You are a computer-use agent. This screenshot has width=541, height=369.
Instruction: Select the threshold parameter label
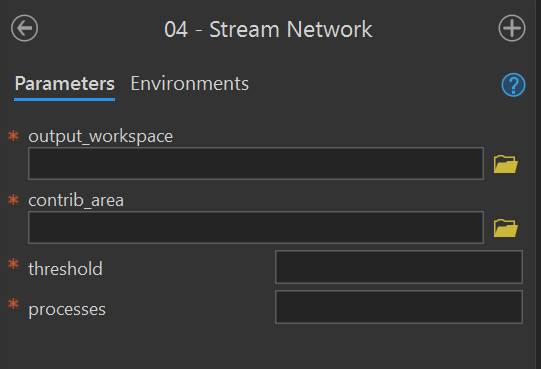click(x=65, y=269)
